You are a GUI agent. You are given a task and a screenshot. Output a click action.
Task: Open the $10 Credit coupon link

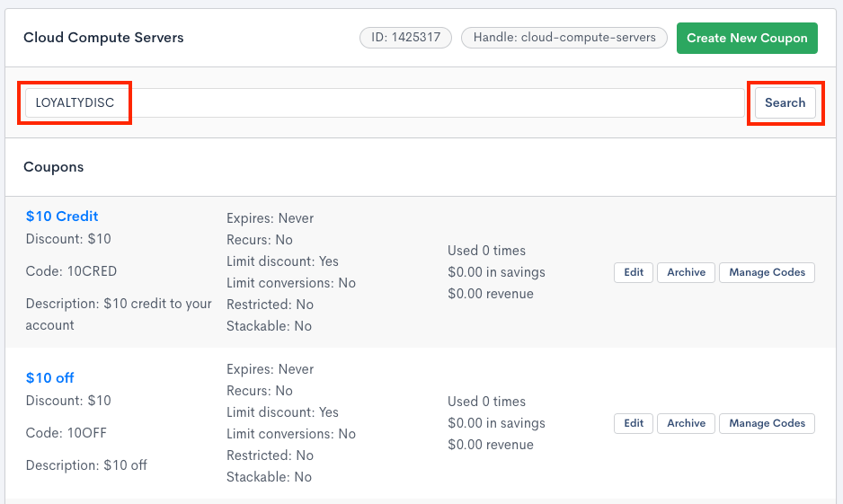click(62, 217)
